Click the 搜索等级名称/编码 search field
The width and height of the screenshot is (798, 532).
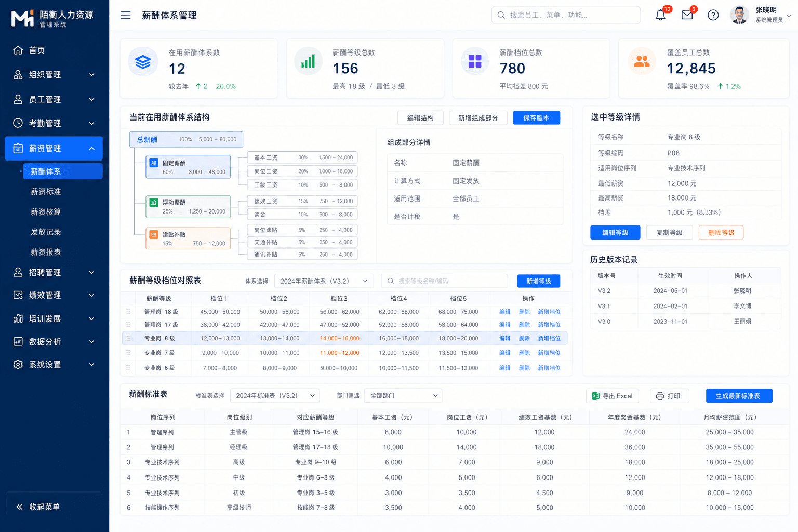tap(444, 281)
